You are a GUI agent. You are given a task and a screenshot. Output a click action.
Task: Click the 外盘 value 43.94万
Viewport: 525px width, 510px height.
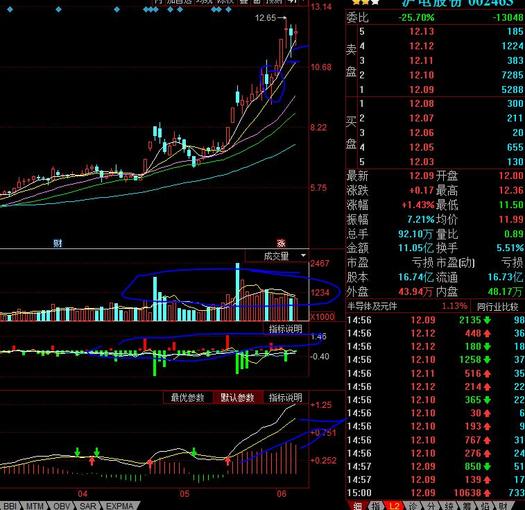pyautogui.click(x=416, y=292)
